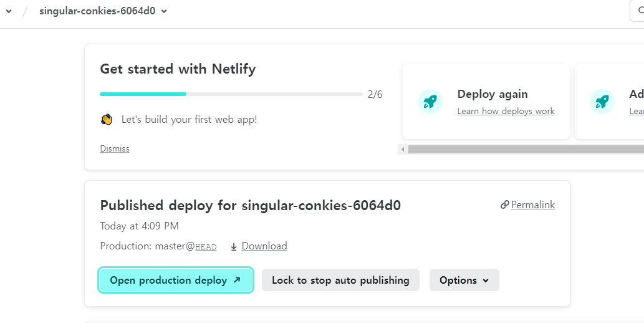Click the Get started progress bar
644x323 pixels.
pos(231,94)
